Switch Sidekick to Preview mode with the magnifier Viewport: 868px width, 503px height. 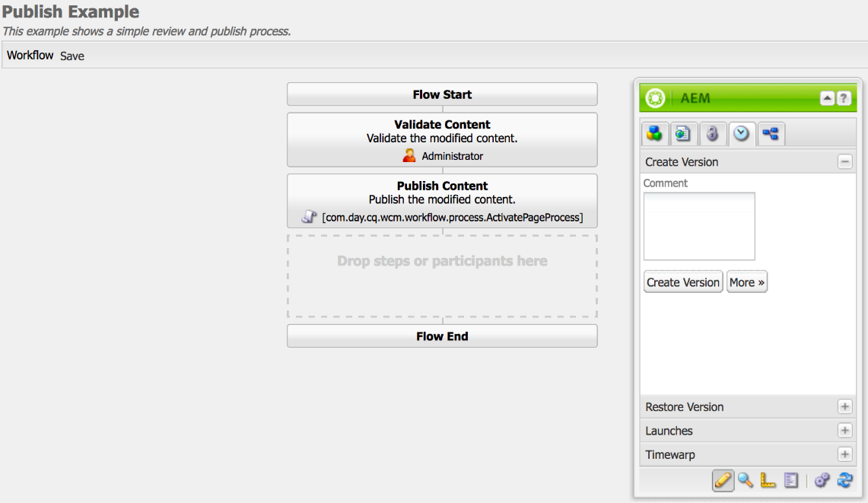click(x=745, y=480)
